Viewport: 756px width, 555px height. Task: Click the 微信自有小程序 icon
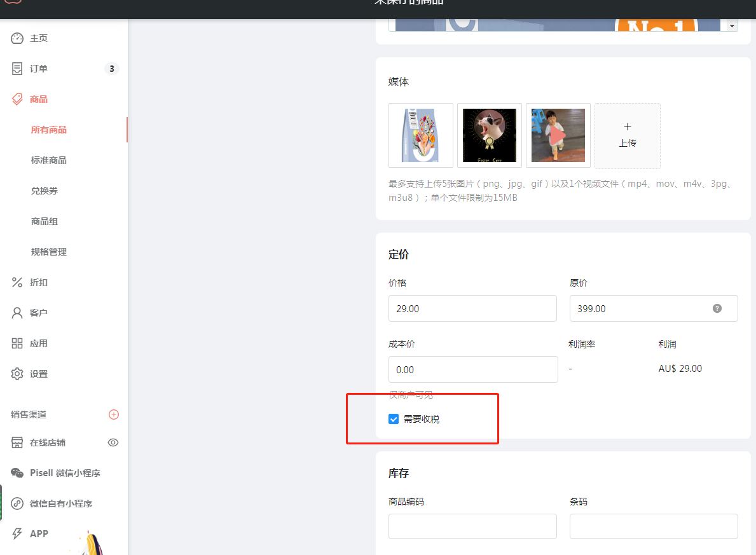point(17,504)
